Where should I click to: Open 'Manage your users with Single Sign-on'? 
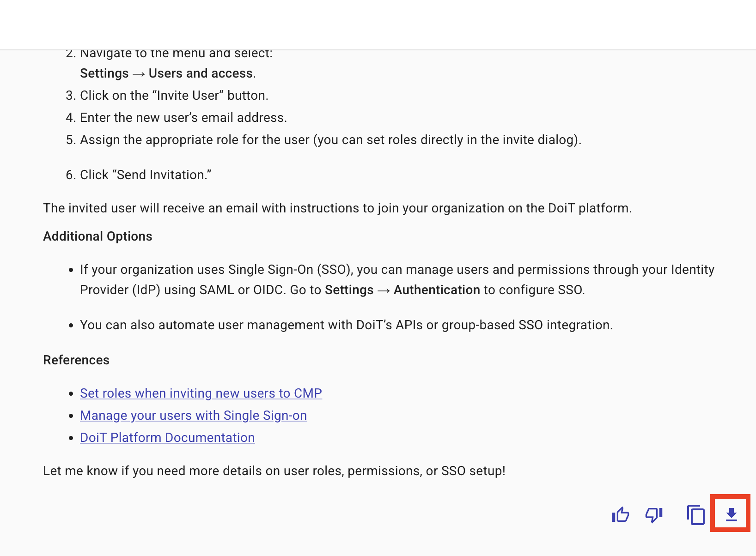click(x=193, y=416)
